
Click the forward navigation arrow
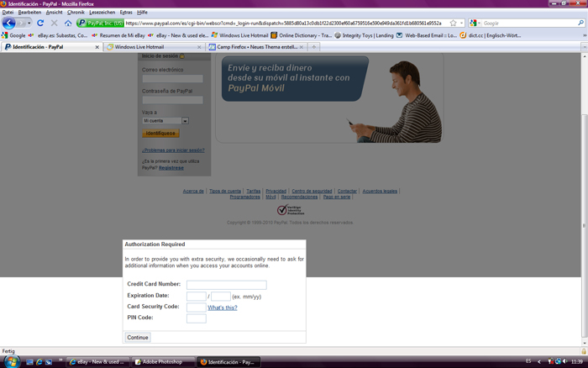pos(21,24)
